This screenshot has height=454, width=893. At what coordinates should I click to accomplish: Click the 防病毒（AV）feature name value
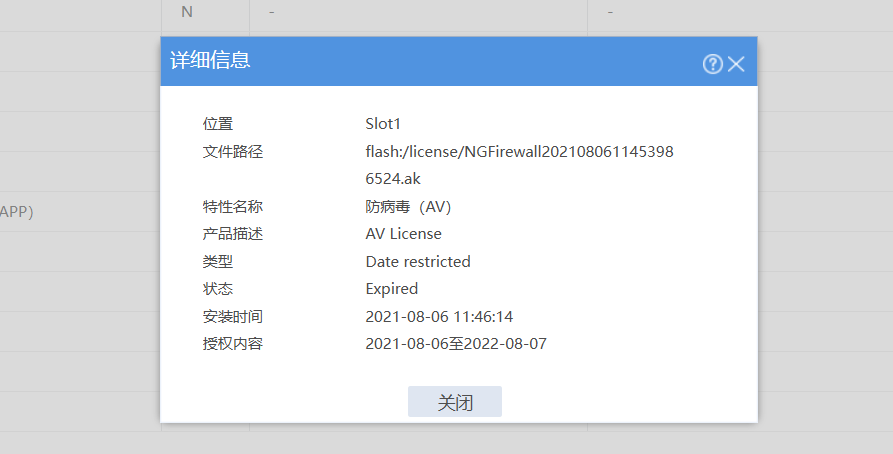(409, 207)
